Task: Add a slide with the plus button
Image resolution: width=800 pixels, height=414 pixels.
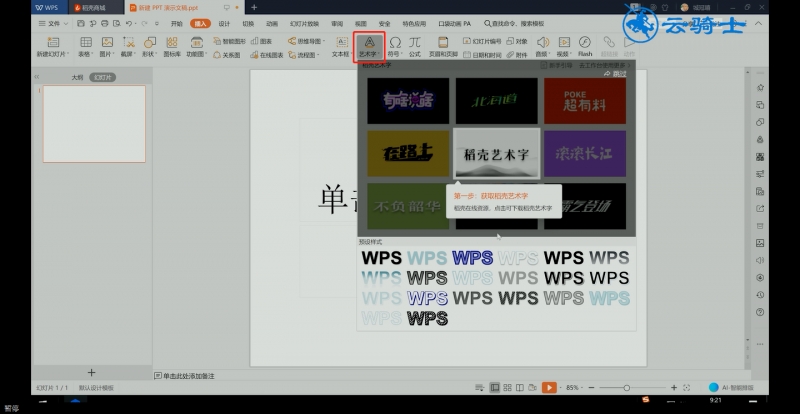Action: (91, 373)
